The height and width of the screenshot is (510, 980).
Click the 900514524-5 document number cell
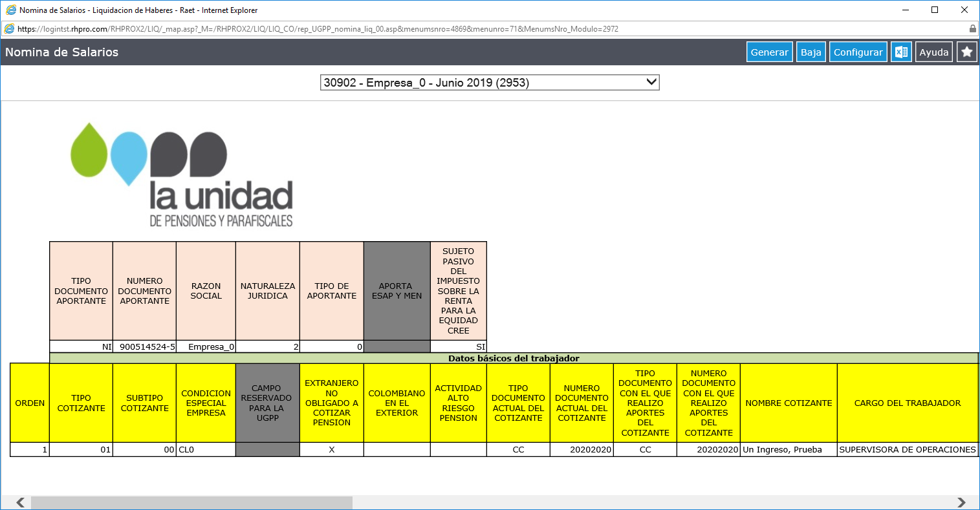click(x=144, y=346)
